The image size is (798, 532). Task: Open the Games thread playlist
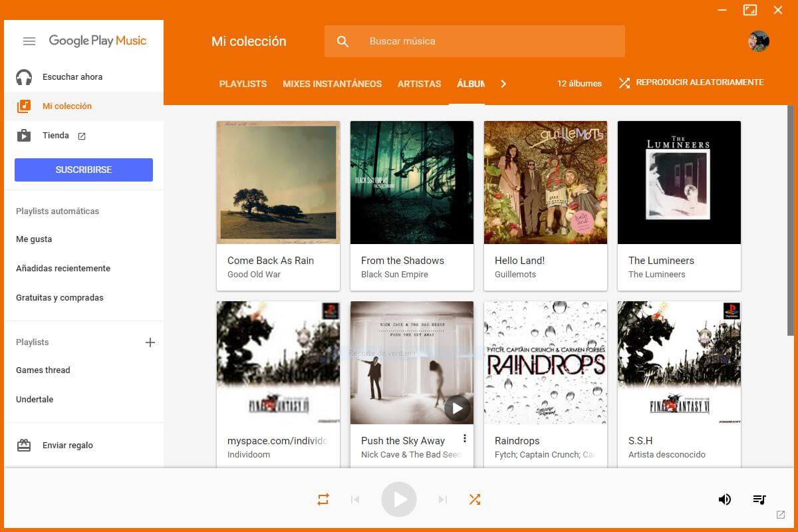point(43,370)
